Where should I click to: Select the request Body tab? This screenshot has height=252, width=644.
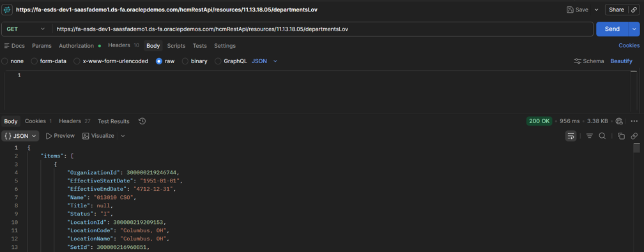153,45
